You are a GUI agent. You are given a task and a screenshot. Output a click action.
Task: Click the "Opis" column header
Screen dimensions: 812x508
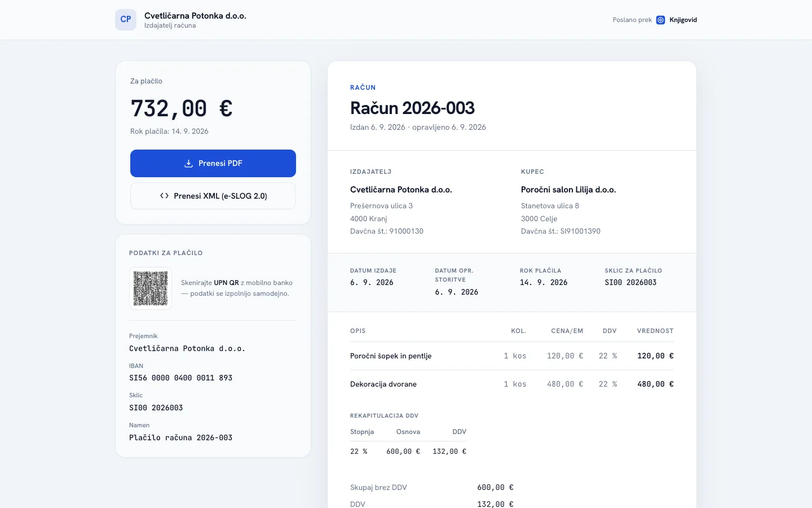(x=358, y=331)
